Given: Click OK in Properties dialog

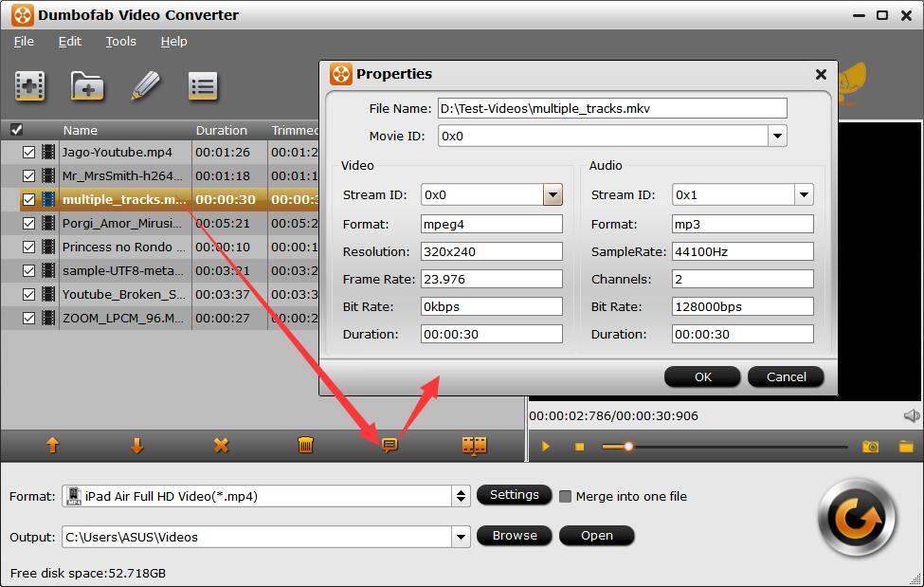Looking at the screenshot, I should click(702, 376).
